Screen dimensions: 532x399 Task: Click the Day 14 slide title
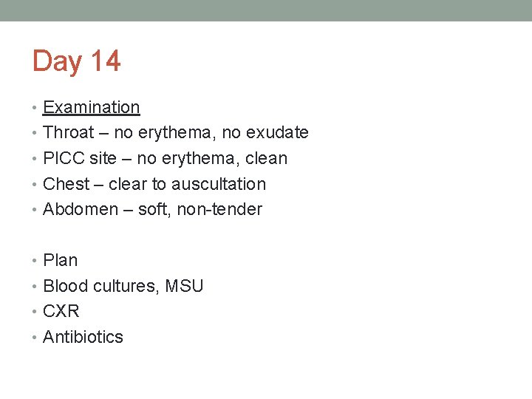77,61
